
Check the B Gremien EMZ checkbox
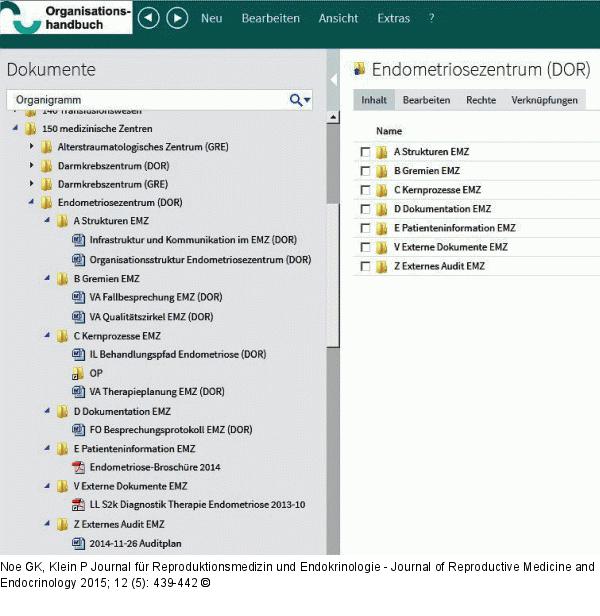click(x=365, y=171)
